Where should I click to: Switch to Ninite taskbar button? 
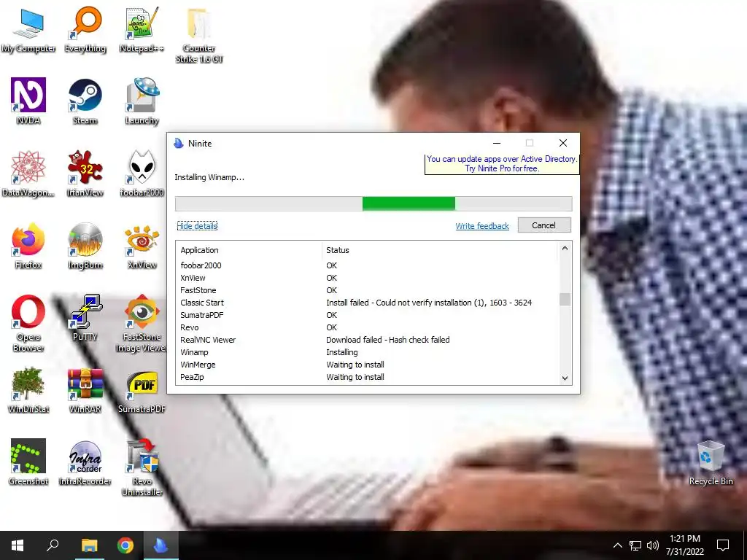click(160, 545)
